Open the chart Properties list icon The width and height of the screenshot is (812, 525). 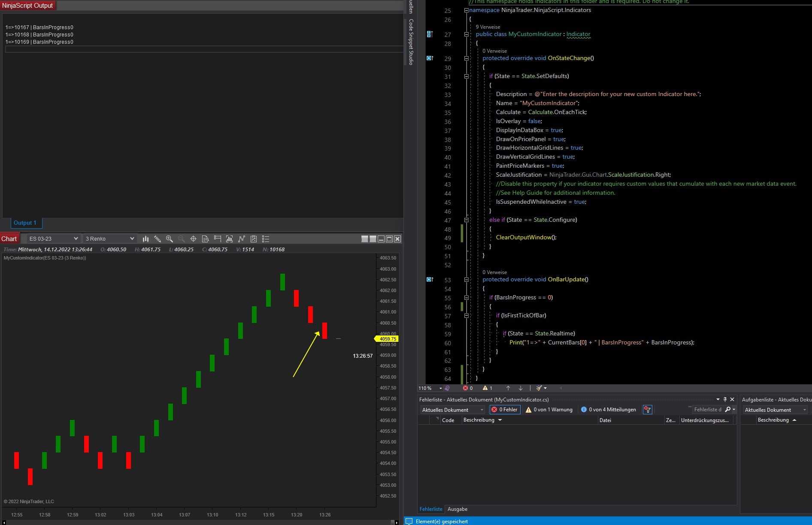[x=266, y=239]
